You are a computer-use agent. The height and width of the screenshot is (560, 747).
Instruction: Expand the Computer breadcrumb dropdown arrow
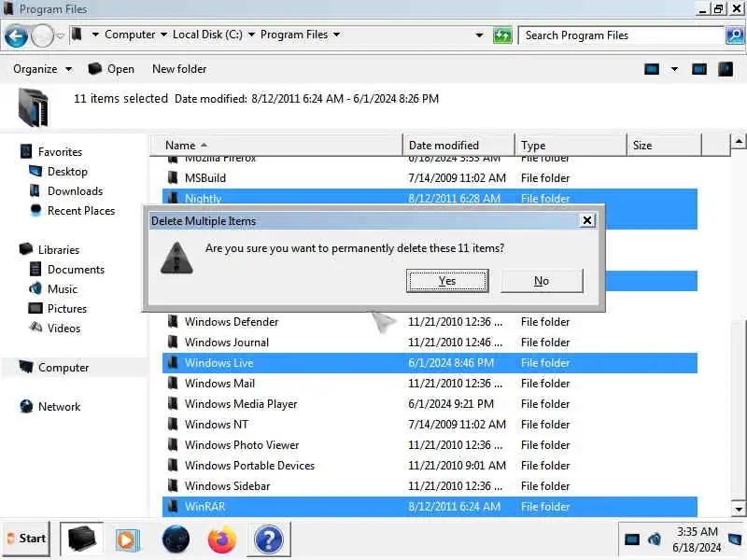(164, 35)
